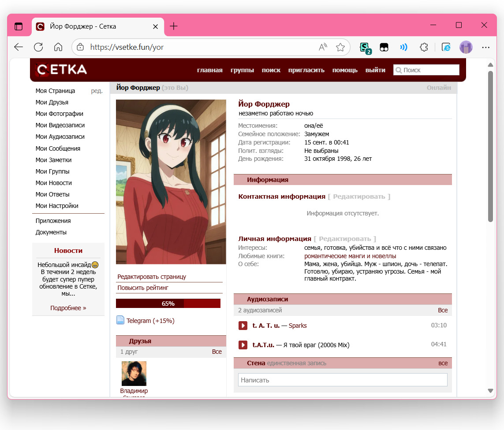The width and height of the screenshot is (504, 430).
Task: Open Мои Сообщения in the left sidebar
Action: pos(58,148)
